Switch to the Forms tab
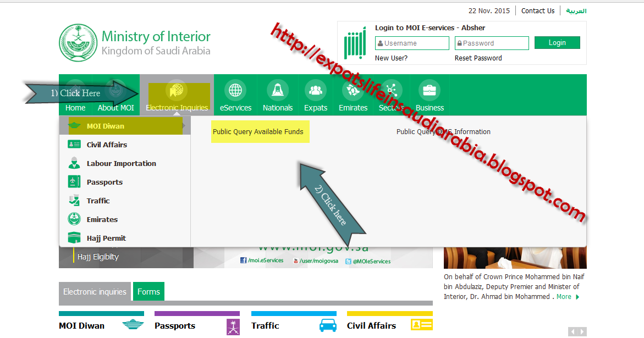 148,292
